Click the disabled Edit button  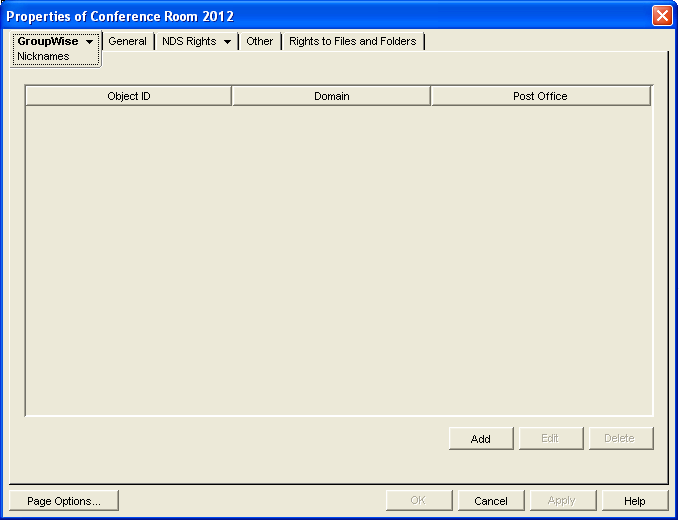[x=551, y=439]
